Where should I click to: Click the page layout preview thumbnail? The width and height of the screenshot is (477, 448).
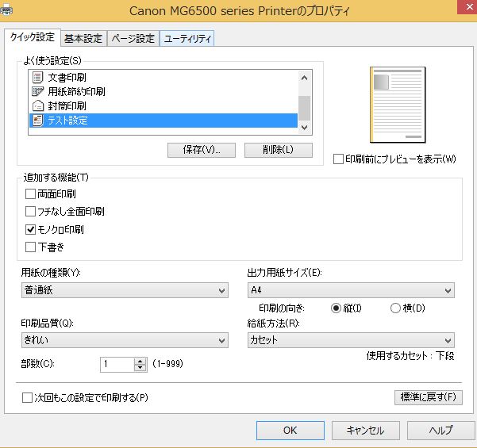398,105
